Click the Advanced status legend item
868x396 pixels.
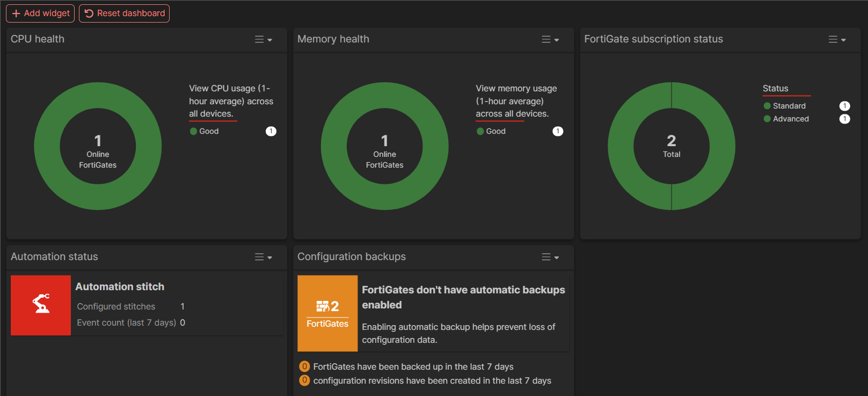790,119
